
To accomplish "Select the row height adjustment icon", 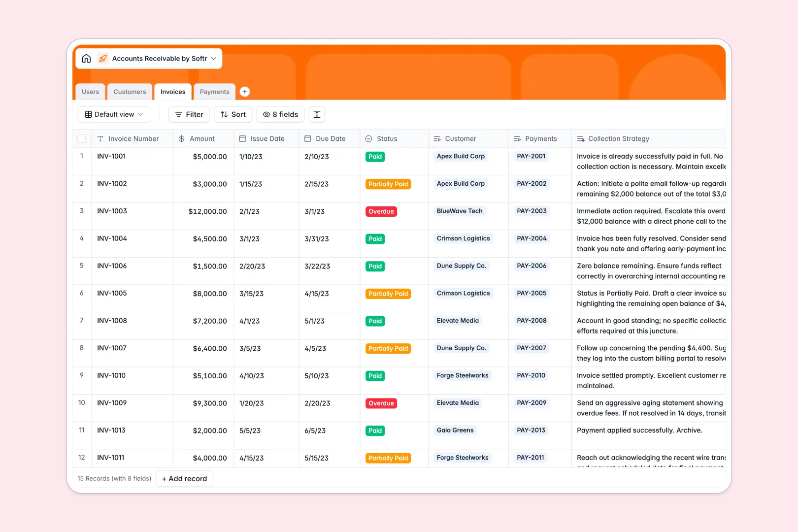I will (317, 114).
